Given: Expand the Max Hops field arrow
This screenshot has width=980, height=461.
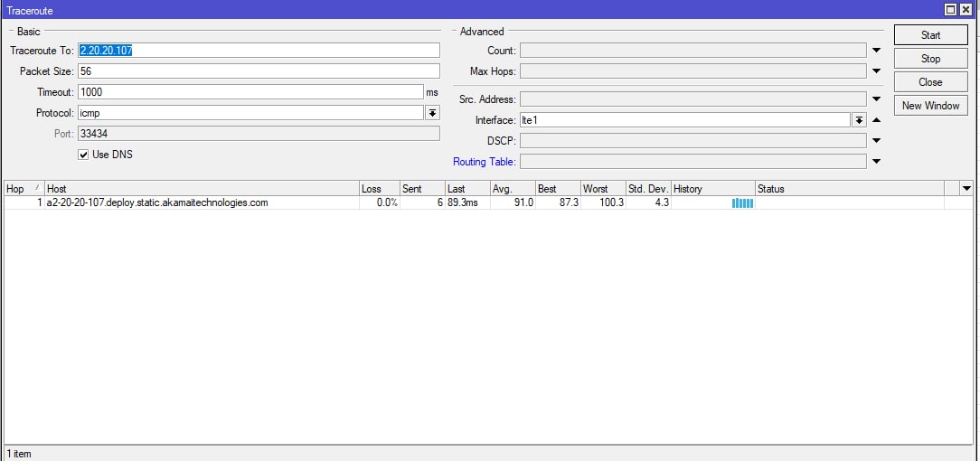Looking at the screenshot, I should [876, 71].
